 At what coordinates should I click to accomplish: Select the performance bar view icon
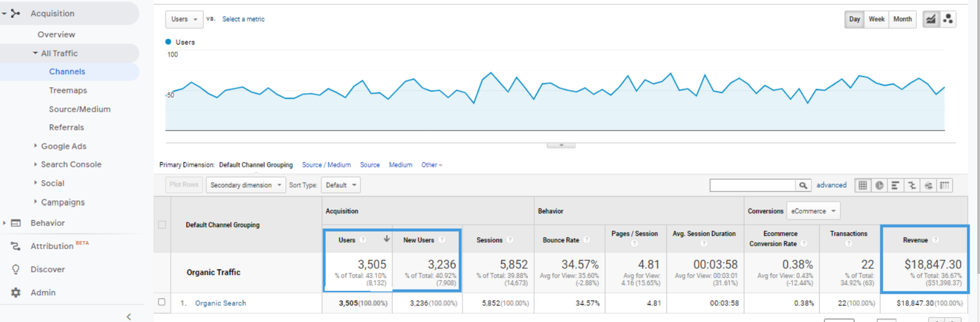click(895, 185)
